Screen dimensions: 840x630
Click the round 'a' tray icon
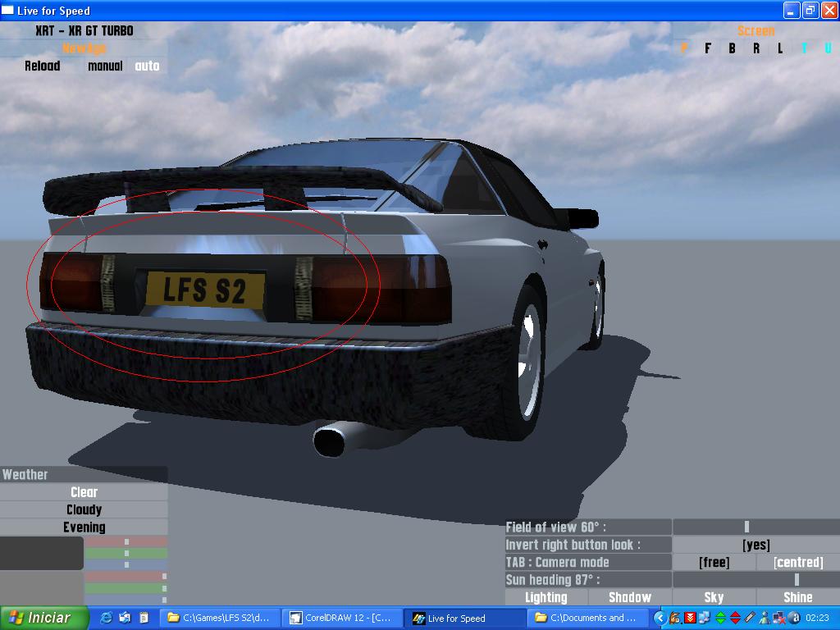tap(794, 618)
